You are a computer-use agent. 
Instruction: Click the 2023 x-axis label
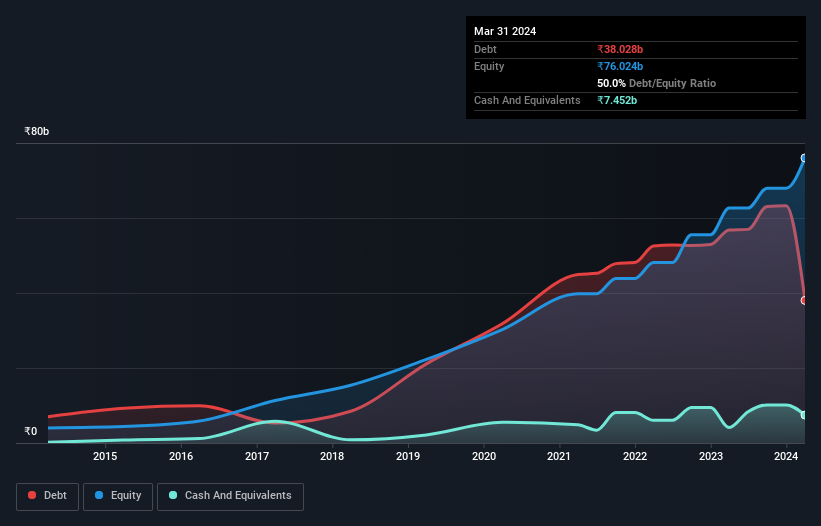coord(711,456)
